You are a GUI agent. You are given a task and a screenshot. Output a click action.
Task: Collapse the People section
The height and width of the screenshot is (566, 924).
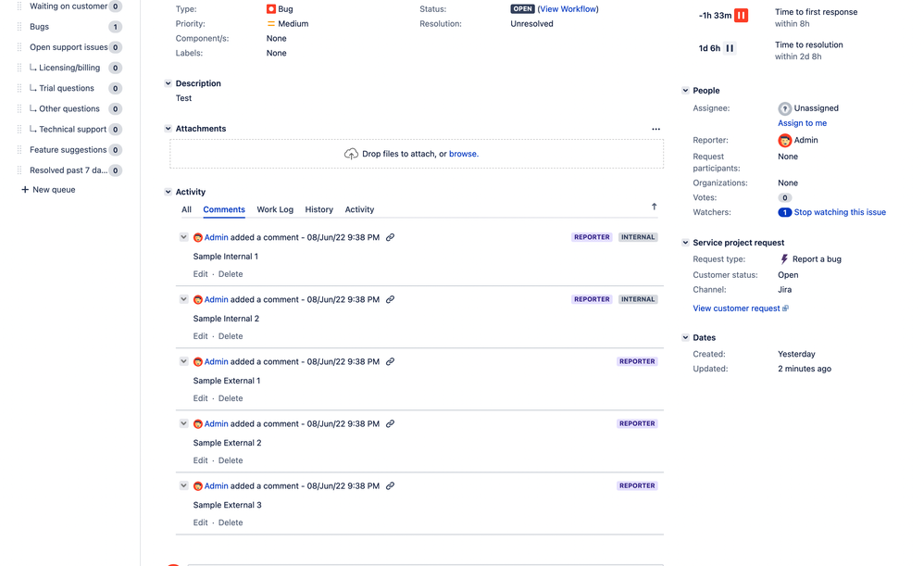point(685,91)
